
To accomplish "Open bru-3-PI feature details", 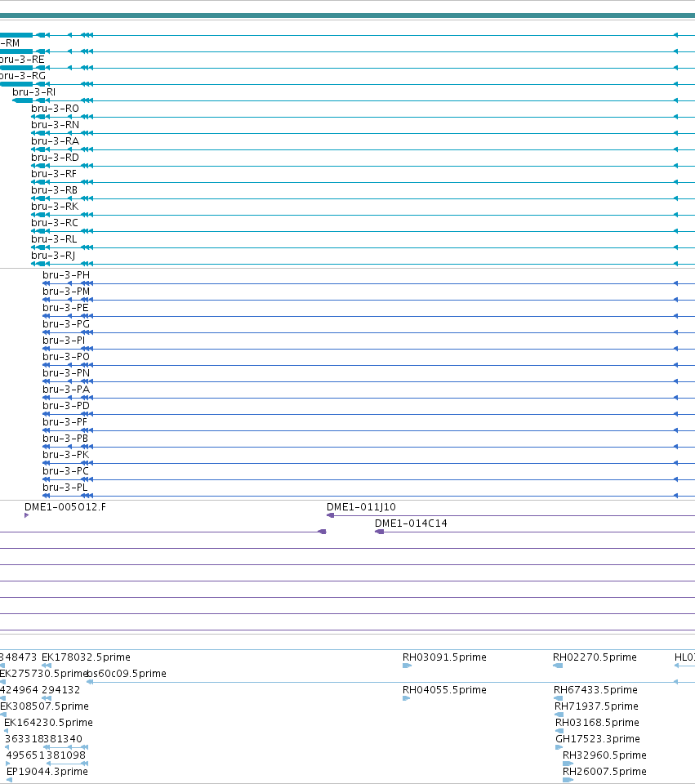I will click(x=64, y=341).
